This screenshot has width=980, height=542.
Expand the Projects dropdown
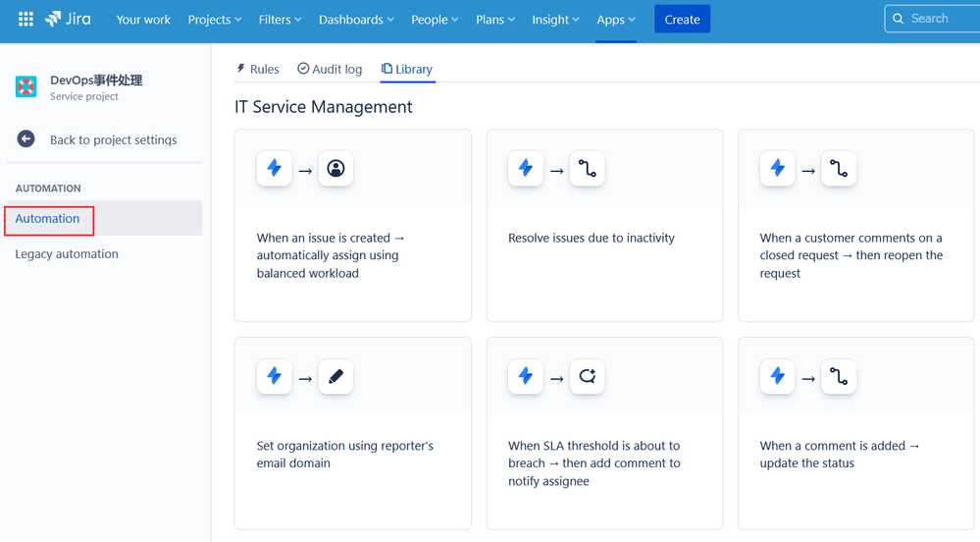coord(215,20)
